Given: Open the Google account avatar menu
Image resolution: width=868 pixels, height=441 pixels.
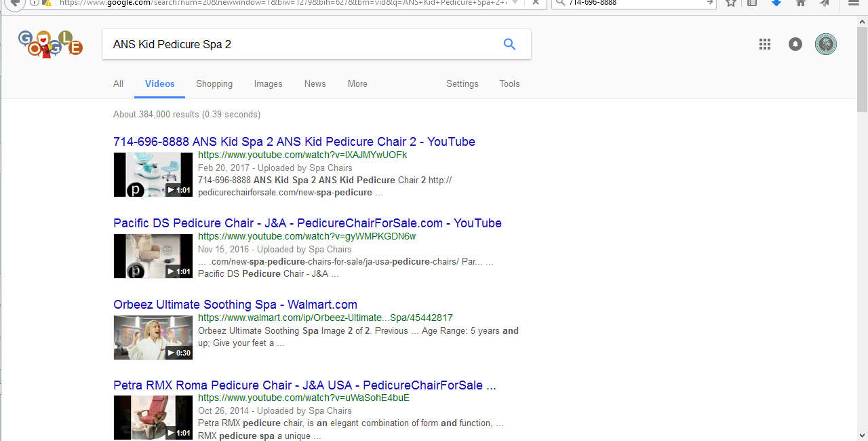Looking at the screenshot, I should tap(825, 44).
